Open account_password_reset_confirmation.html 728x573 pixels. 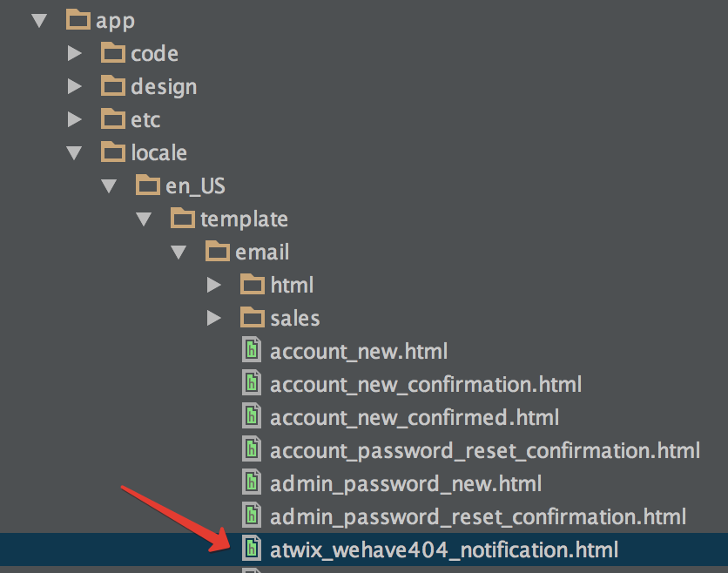pyautogui.click(x=485, y=451)
